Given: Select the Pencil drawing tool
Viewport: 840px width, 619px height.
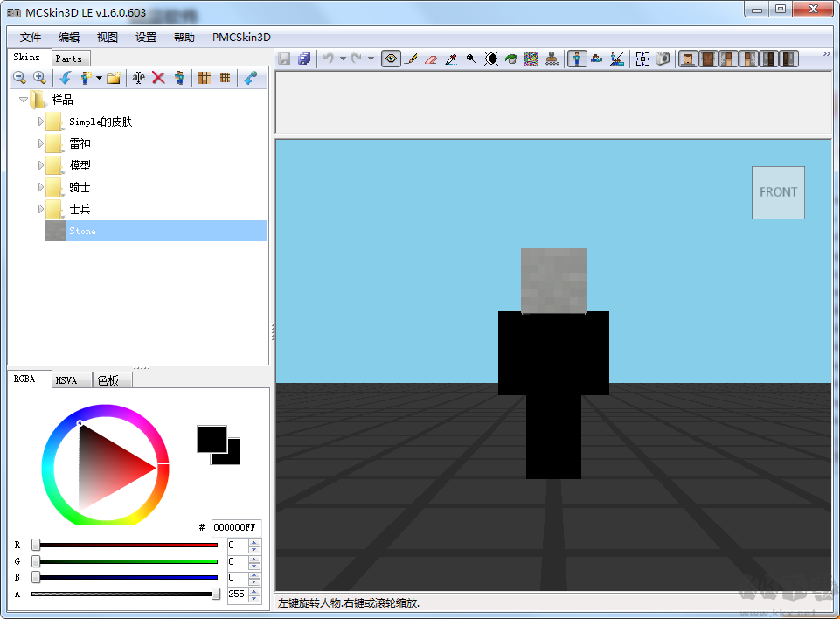Looking at the screenshot, I should pyautogui.click(x=411, y=59).
